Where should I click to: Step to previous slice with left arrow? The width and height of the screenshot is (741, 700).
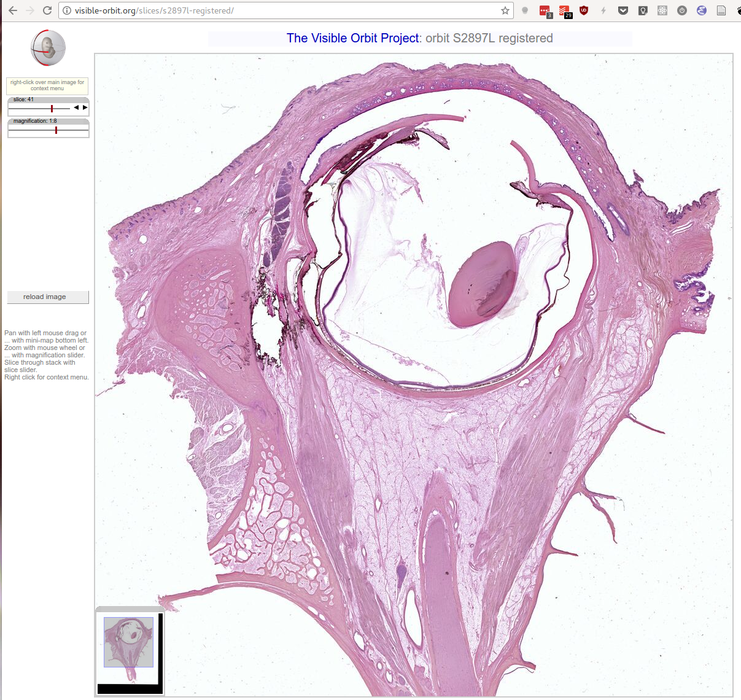coord(76,107)
